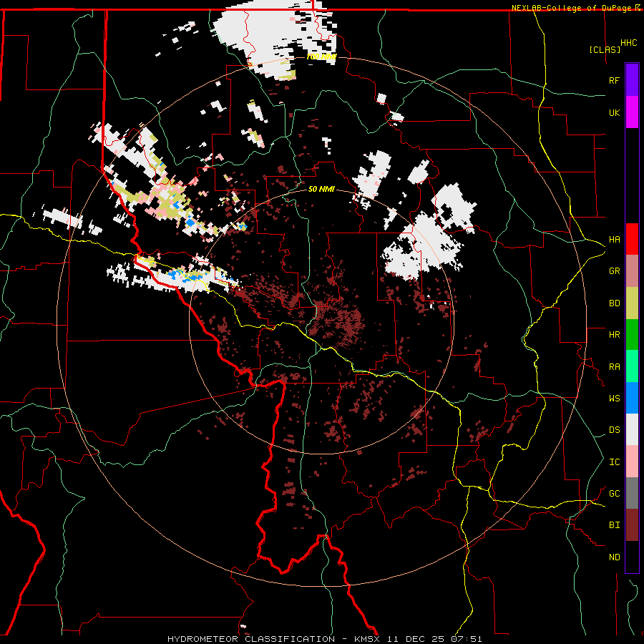Click the NEXLAB-College of DuPage credit text

coord(572,8)
